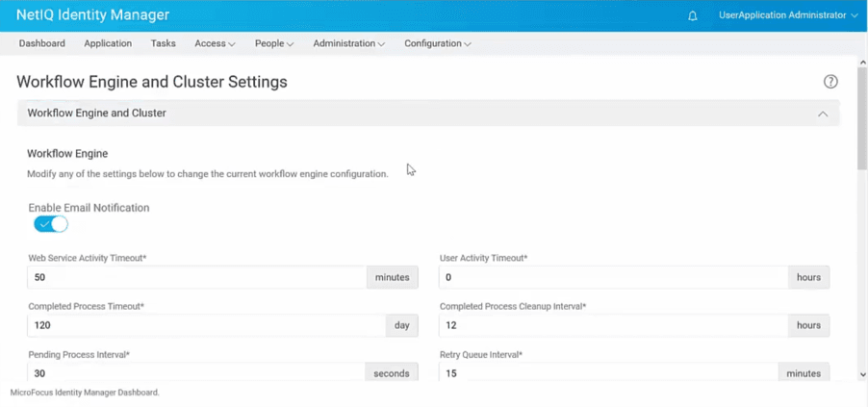Toggle Enable Email Notification switch
This screenshot has width=868, height=407.
tap(50, 224)
